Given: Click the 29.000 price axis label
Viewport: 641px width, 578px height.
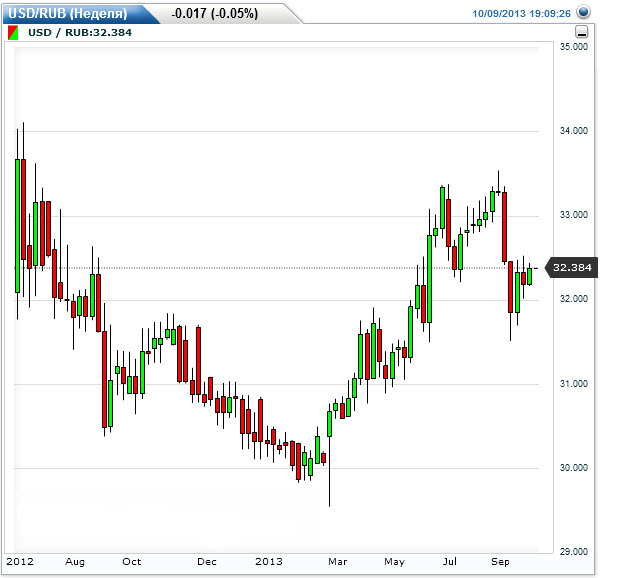Looking at the screenshot, I should click(574, 551).
